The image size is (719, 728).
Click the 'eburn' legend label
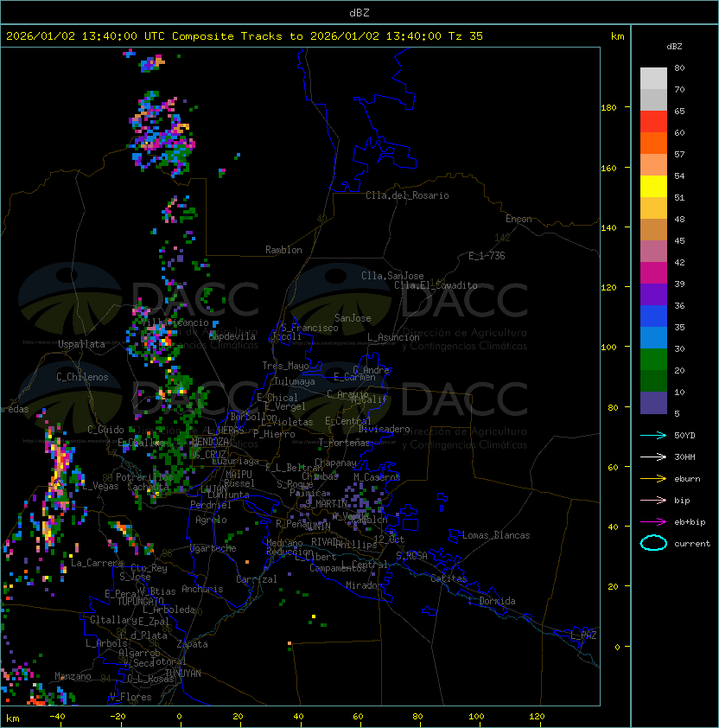click(687, 479)
